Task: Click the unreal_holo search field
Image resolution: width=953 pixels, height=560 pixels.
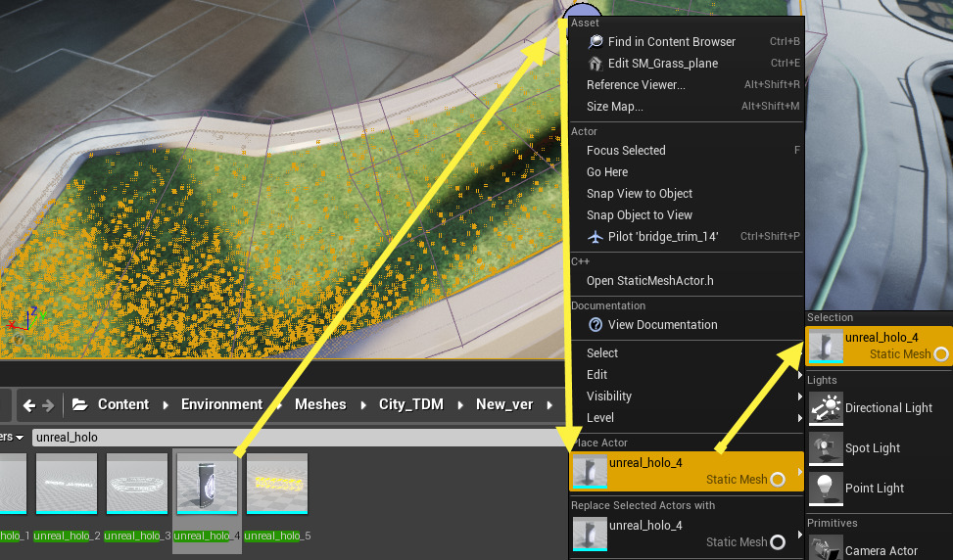Action: point(299,438)
